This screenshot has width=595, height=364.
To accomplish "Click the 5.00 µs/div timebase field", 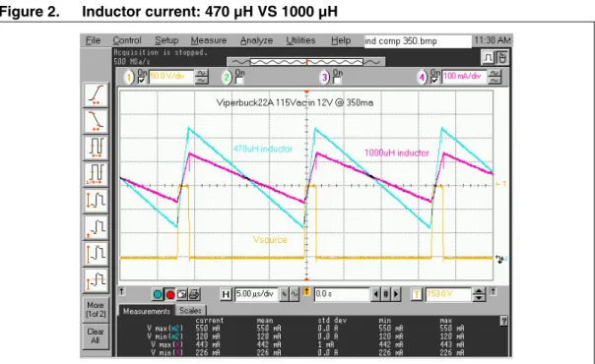I will click(x=256, y=294).
